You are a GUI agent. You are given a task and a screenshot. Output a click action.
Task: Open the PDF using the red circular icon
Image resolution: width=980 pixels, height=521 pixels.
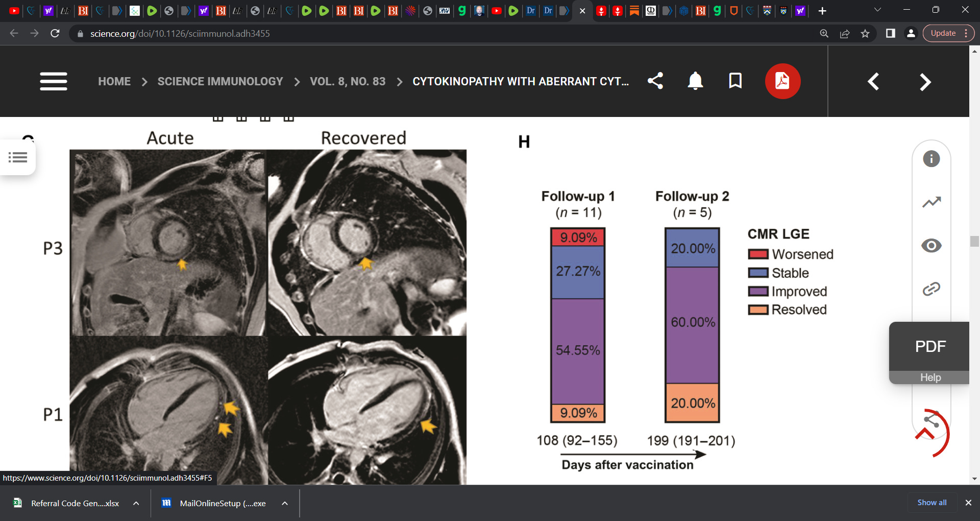click(x=782, y=81)
